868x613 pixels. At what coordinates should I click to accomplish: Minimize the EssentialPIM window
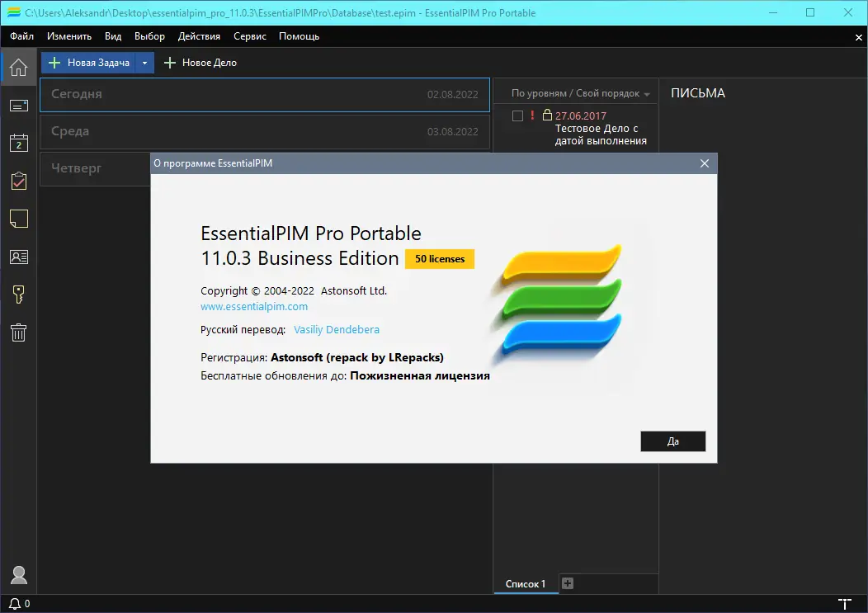point(773,12)
